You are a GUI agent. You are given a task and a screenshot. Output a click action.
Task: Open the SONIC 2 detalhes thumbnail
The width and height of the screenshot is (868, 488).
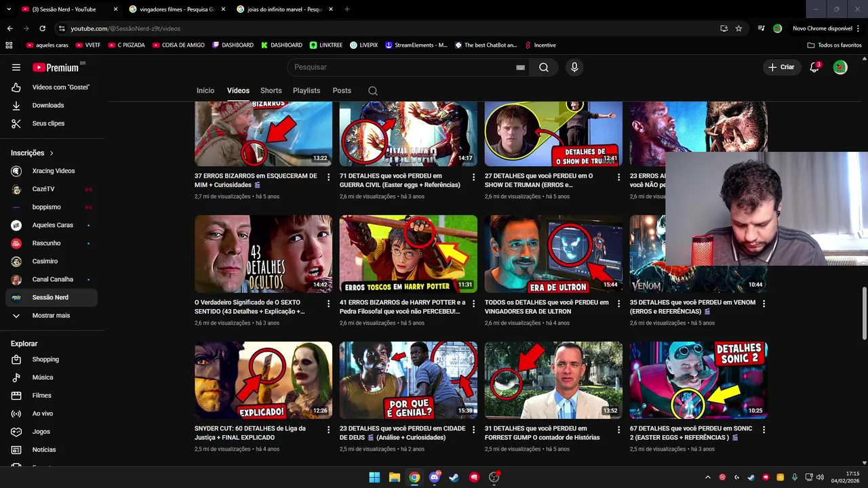click(x=698, y=380)
